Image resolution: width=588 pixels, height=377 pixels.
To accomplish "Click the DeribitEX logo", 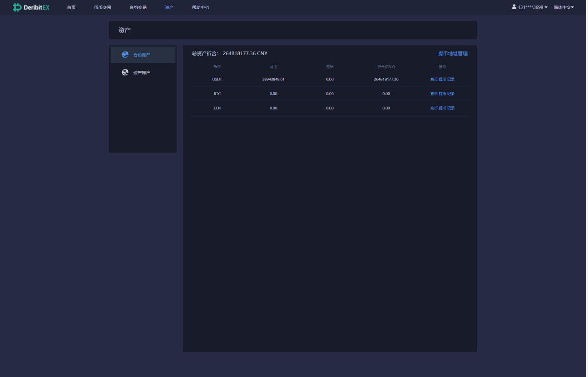I will (31, 7).
